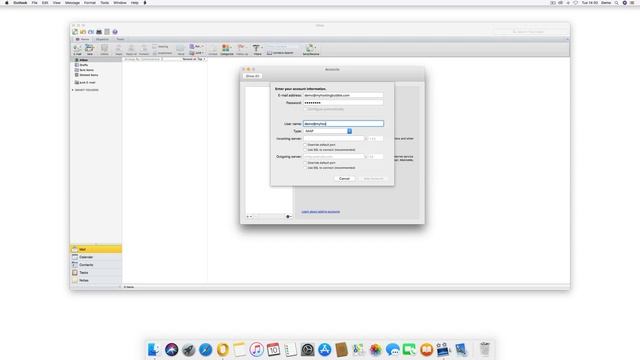This screenshot has height=360, width=640.
Task: Open iTunes from the Dock
Action: (x=256, y=349)
